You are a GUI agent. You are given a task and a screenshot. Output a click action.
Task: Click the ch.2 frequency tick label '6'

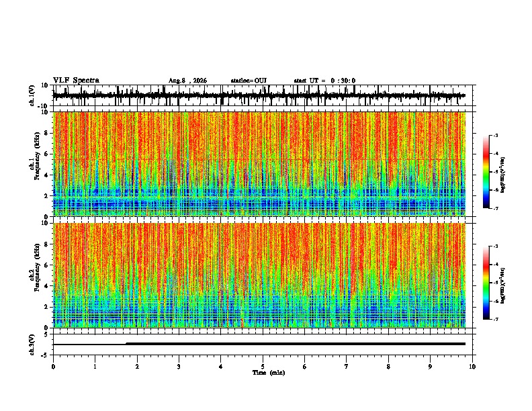[47, 265]
